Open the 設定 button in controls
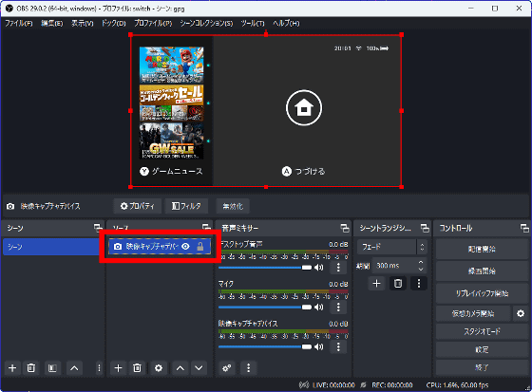Screen dimensions: 532x392 point(482,349)
